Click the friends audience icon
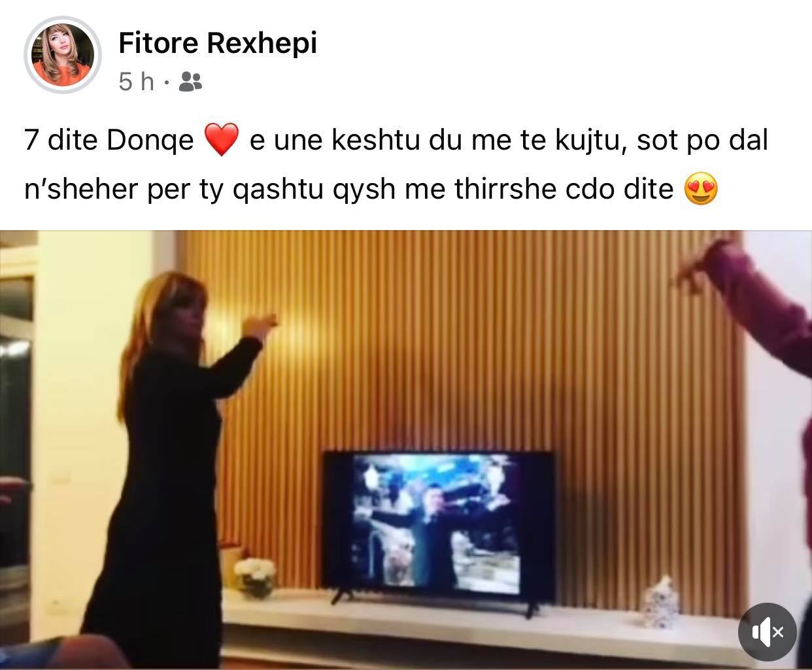The image size is (812, 670). coord(190,82)
